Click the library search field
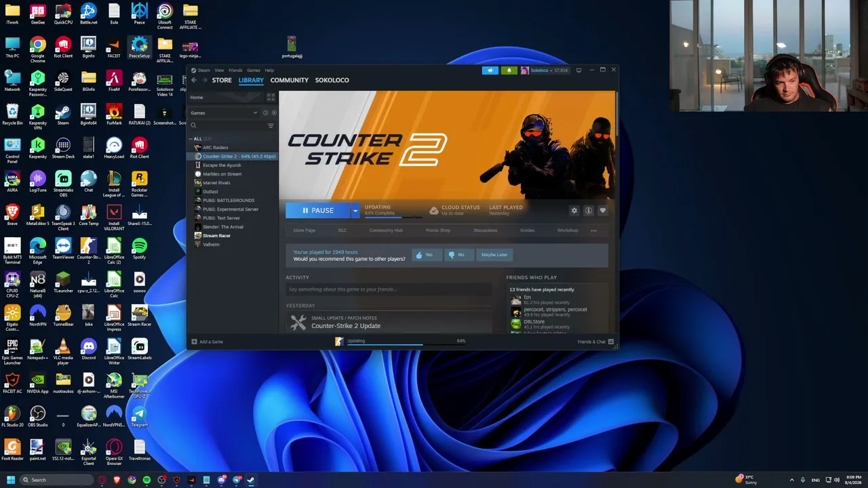Image resolution: width=868 pixels, height=488 pixels. click(227, 125)
